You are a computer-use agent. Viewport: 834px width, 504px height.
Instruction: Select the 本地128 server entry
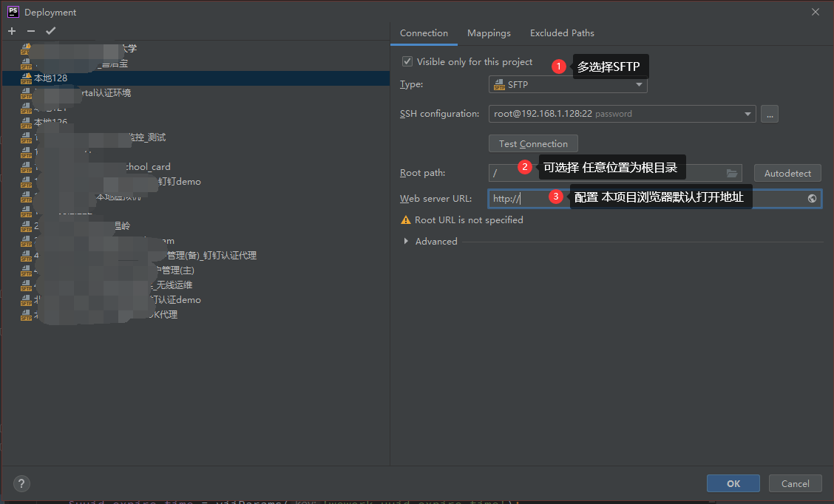[196, 78]
